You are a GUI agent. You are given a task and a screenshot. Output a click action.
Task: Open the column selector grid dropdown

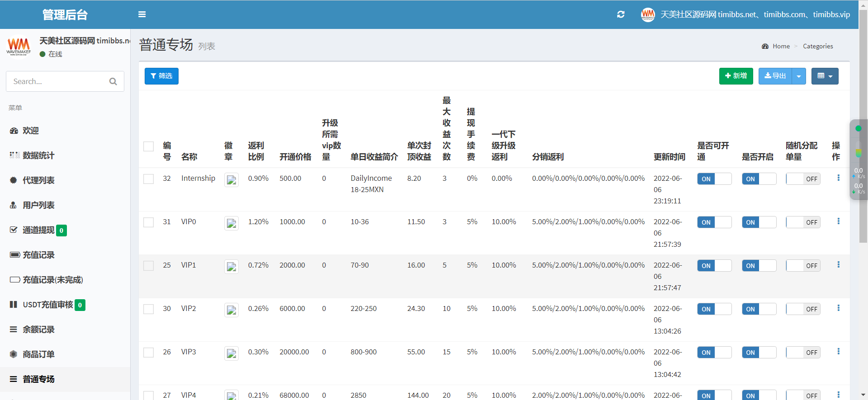click(825, 76)
